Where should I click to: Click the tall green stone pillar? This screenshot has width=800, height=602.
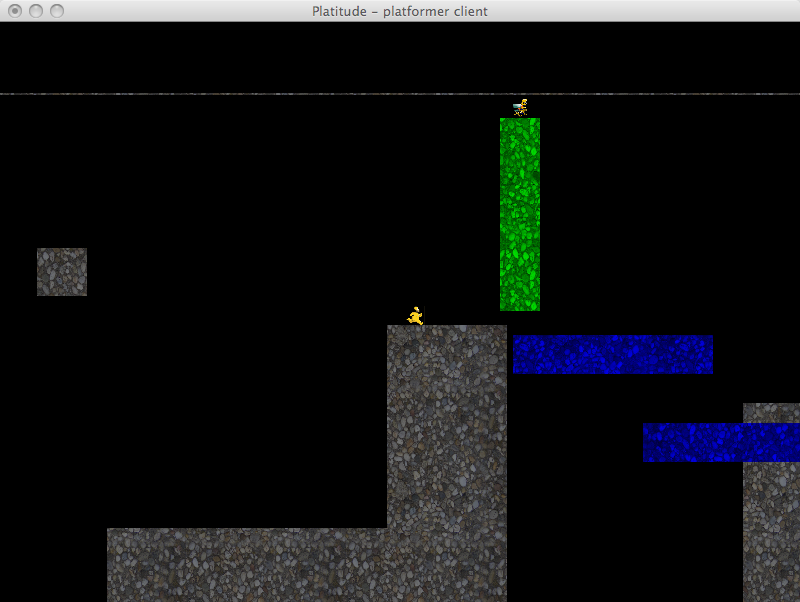click(520, 214)
